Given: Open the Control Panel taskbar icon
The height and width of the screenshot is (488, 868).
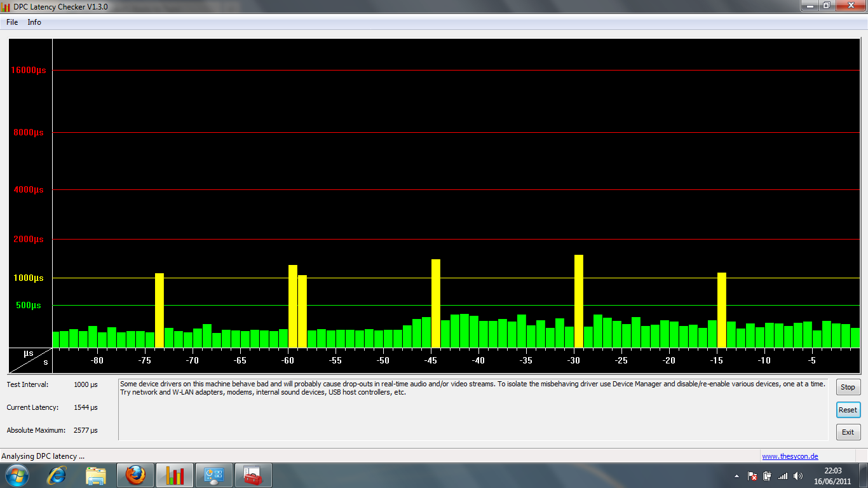Looking at the screenshot, I should click(214, 475).
